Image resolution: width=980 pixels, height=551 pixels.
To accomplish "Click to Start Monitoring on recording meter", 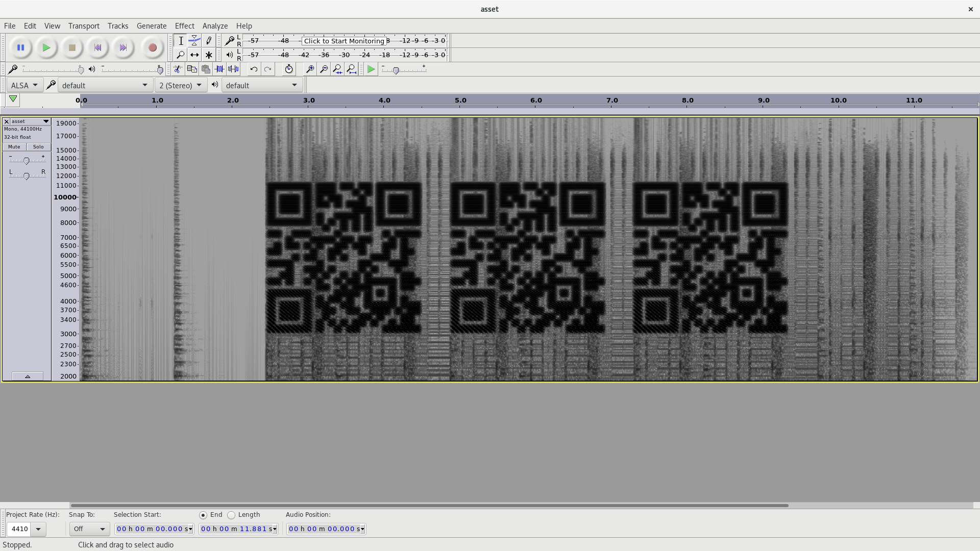I will pos(344,41).
